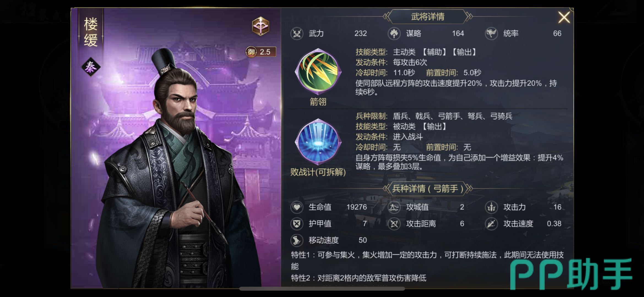This screenshot has height=297, width=644.
Task: Click the 攻击力 icon
Action: [491, 207]
